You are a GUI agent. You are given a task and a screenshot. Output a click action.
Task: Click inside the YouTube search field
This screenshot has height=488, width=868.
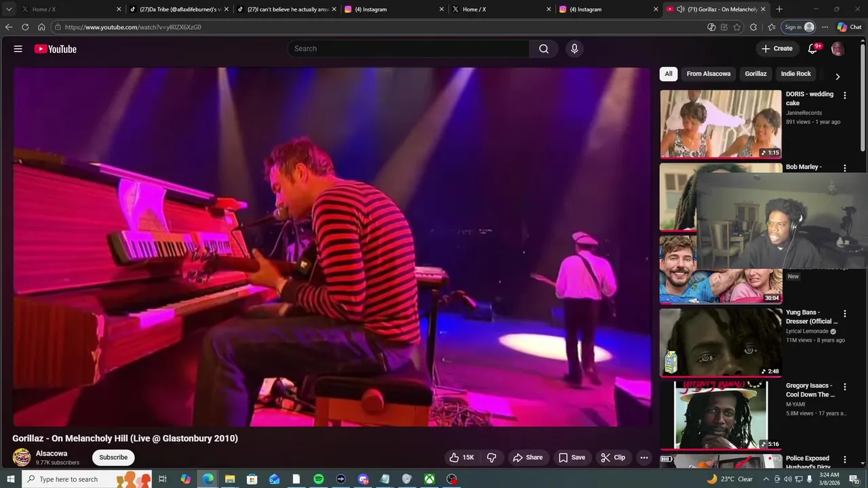pos(409,49)
